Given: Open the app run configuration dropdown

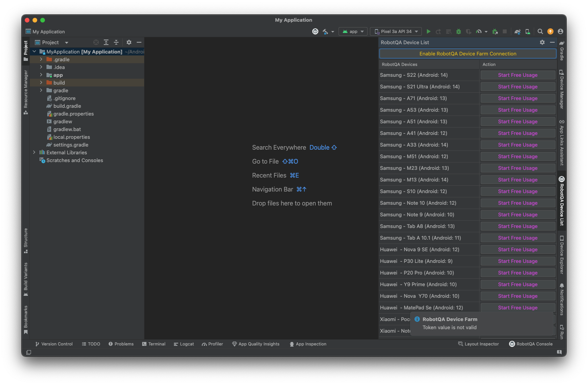Looking at the screenshot, I should tap(352, 31).
